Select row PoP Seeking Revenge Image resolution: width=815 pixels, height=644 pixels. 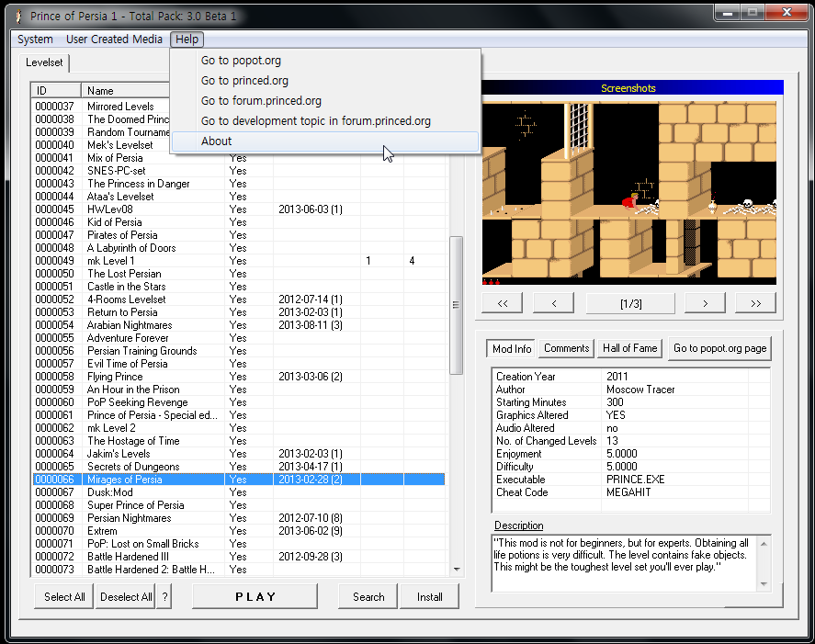[239, 402]
